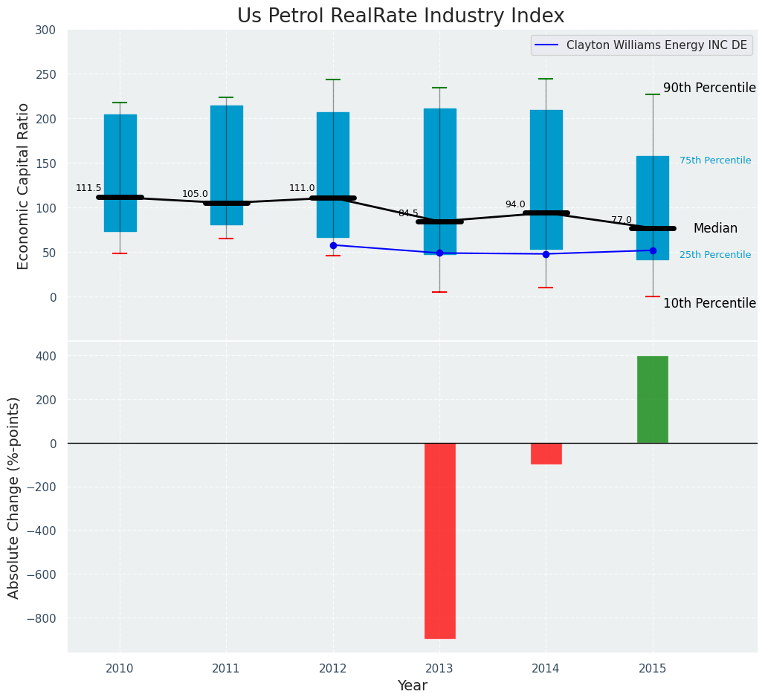
Task: Select the green 2015 change bar
Action: [652, 399]
